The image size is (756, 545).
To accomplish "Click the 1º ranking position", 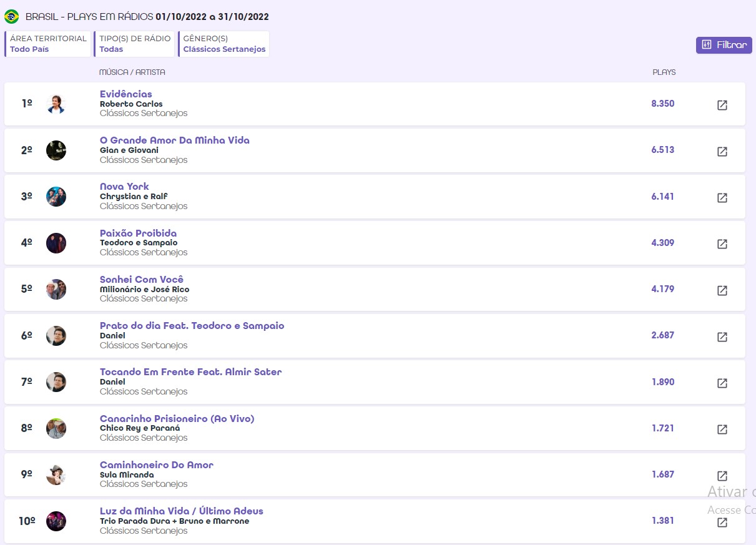I will click(x=27, y=104).
